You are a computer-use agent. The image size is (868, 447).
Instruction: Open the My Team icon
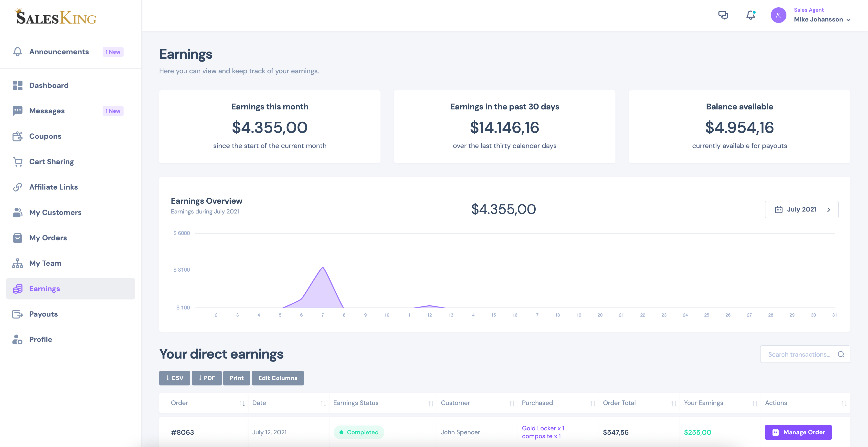(17, 263)
